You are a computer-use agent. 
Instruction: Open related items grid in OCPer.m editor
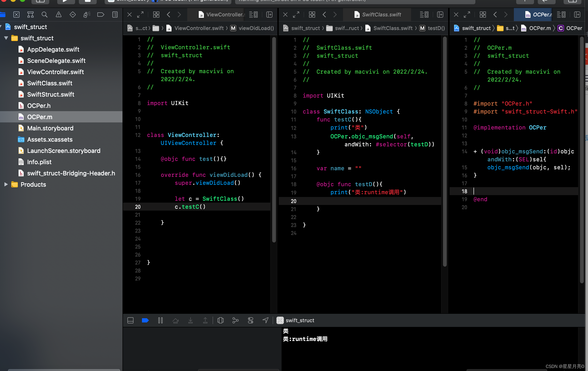[x=483, y=15]
